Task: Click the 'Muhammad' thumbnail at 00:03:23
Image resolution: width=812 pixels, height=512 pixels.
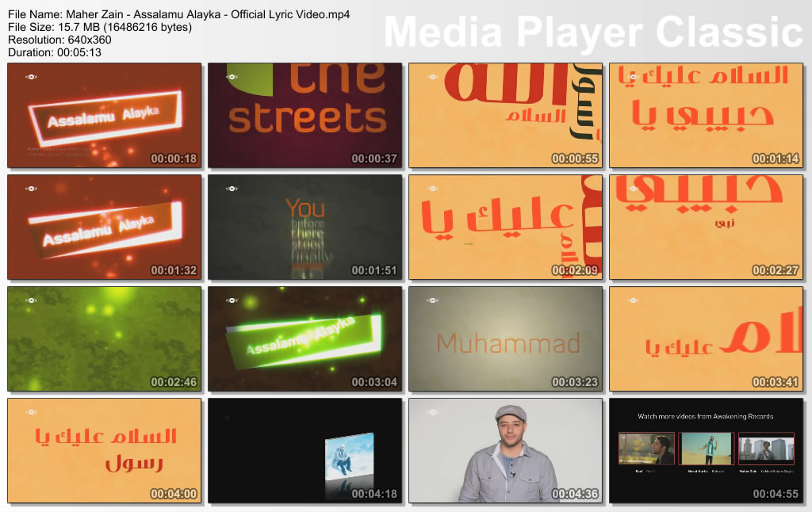Action: coord(506,339)
